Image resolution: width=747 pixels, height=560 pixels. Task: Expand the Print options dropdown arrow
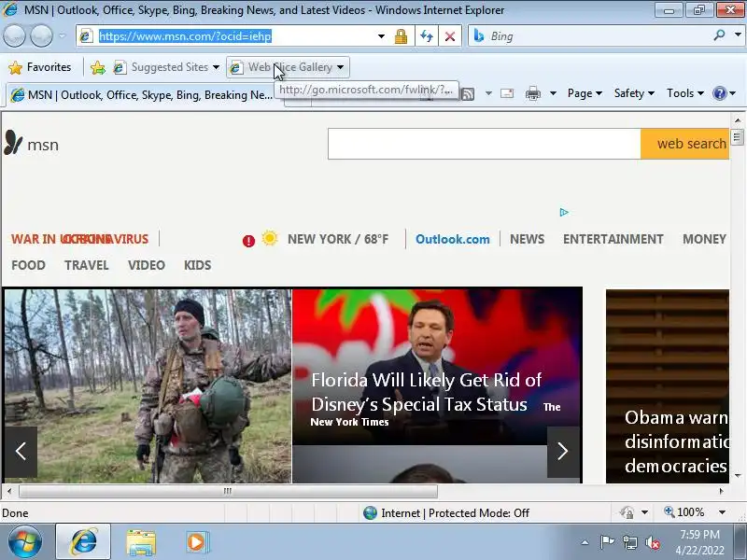[553, 93]
